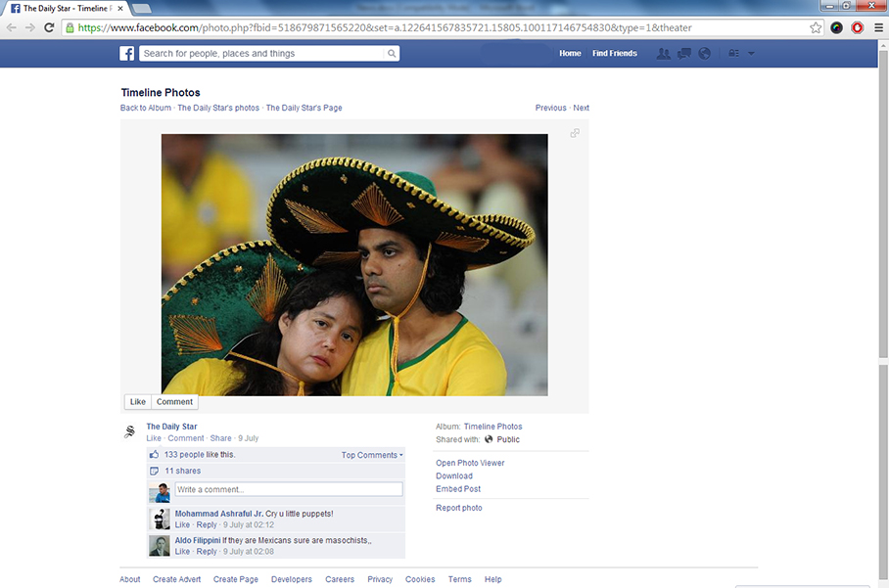Image resolution: width=889 pixels, height=588 pixels.
Task: View the 11 shares
Action: pyautogui.click(x=182, y=471)
